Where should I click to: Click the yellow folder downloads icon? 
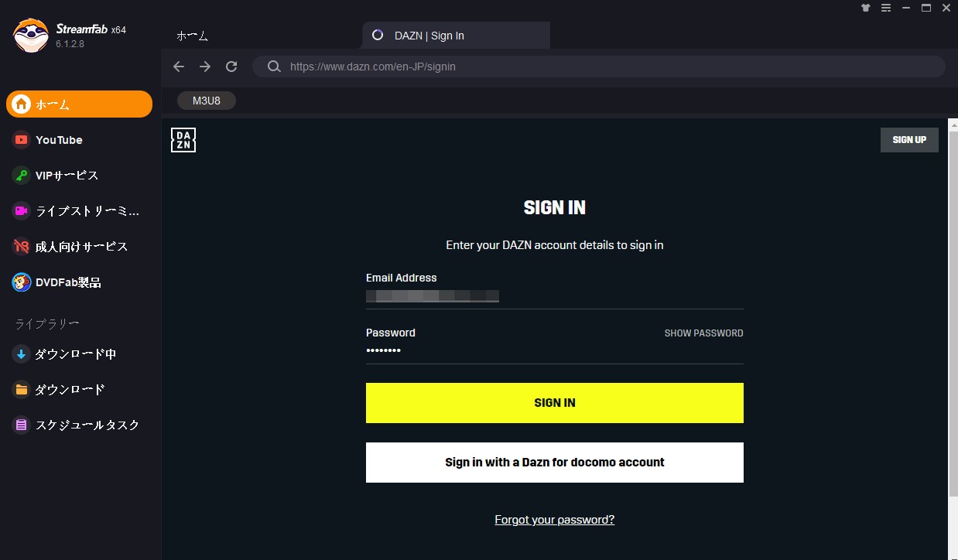tap(21, 390)
